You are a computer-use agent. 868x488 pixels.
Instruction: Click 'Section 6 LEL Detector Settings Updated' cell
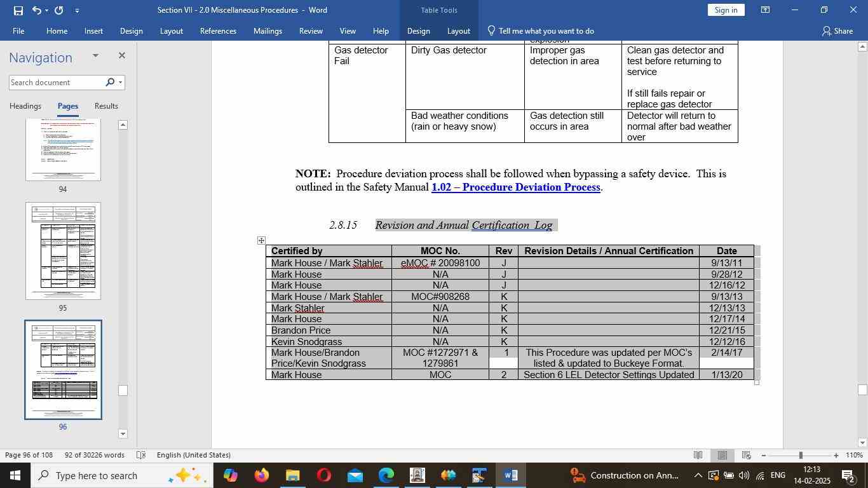click(x=609, y=375)
